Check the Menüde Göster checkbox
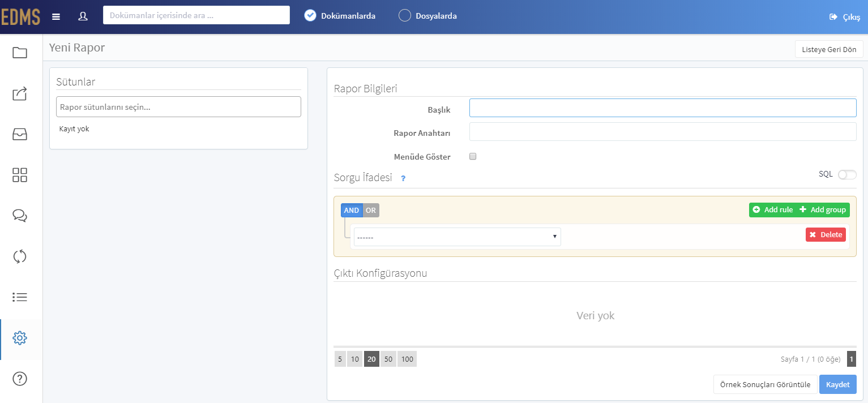This screenshot has width=868, height=403. click(x=473, y=156)
